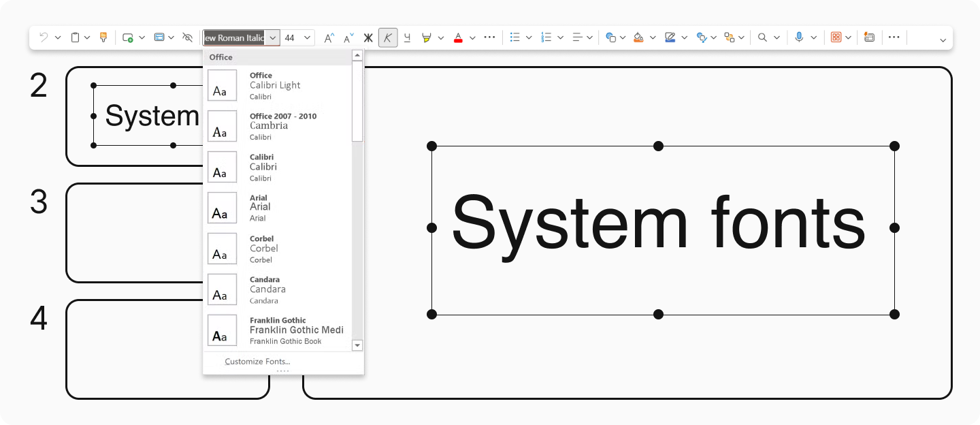Click the Find magnifier icon

(x=763, y=37)
